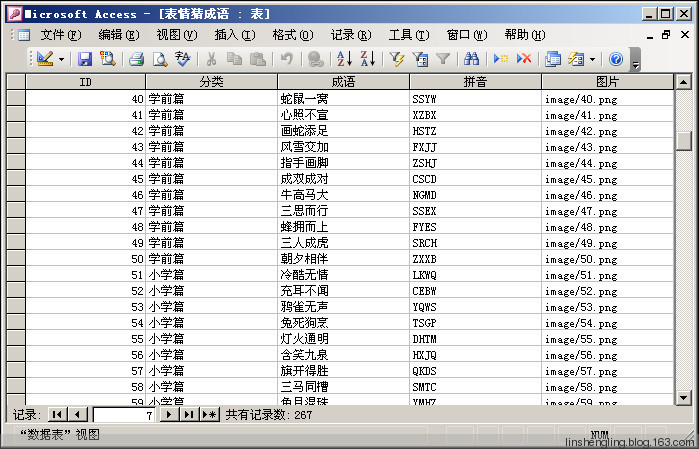699x449 pixels.
Task: Click the File Search toolbar icon
Action: pyautogui.click(x=107, y=59)
